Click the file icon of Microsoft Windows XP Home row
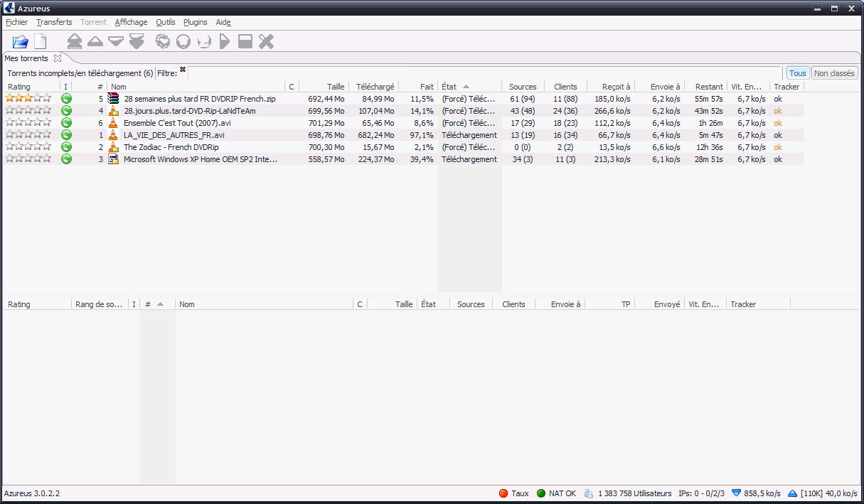This screenshot has width=864, height=504. tap(113, 159)
